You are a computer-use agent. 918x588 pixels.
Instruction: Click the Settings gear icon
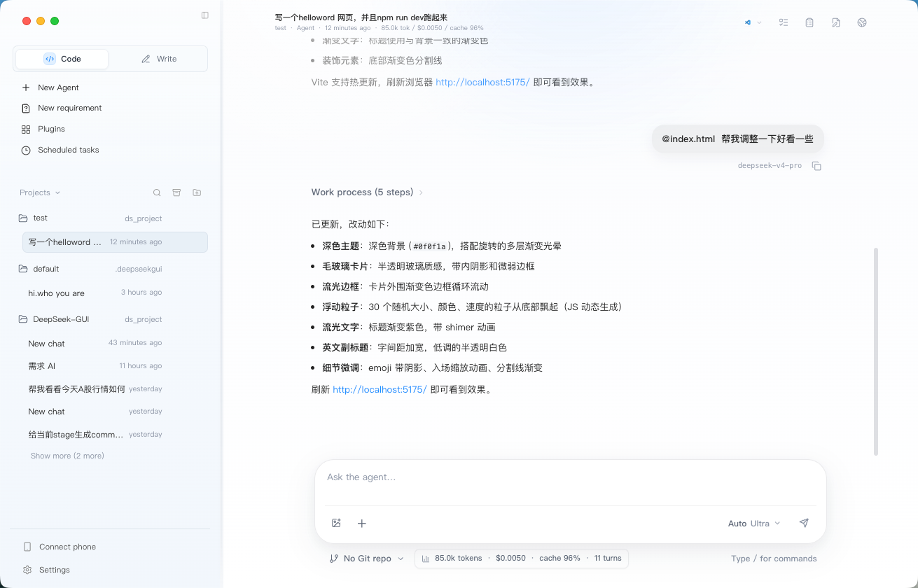click(x=27, y=570)
